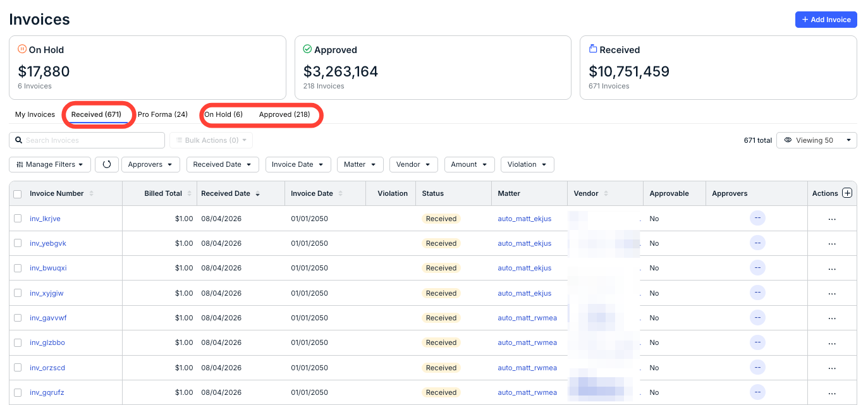Image resolution: width=868 pixels, height=405 pixels.
Task: Click approvers badge for inv_gavvwf
Action: (x=757, y=317)
